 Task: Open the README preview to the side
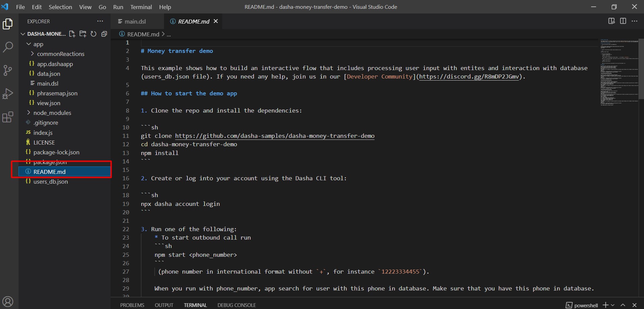[612, 21]
